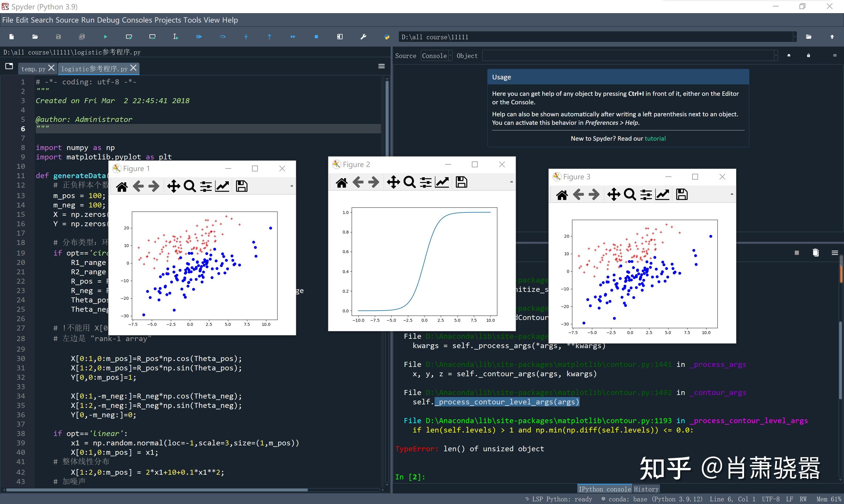
Task: Expand the working directory path dropdown
Action: (x=795, y=37)
